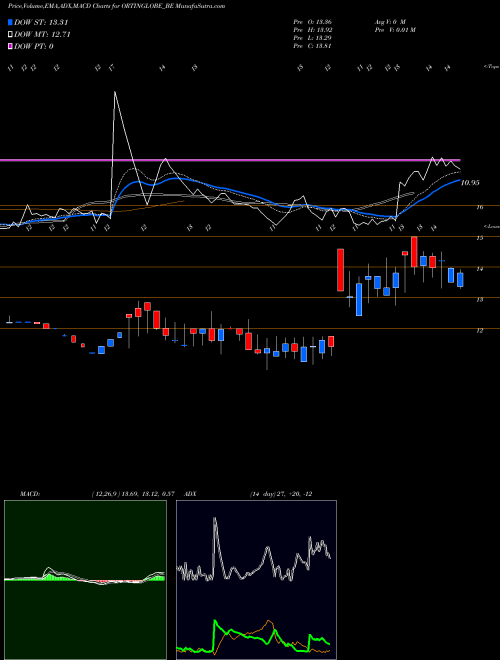The height and width of the screenshot is (660, 500).
Task: Click the 'ADX' panel heading
Action: [x=190, y=494]
